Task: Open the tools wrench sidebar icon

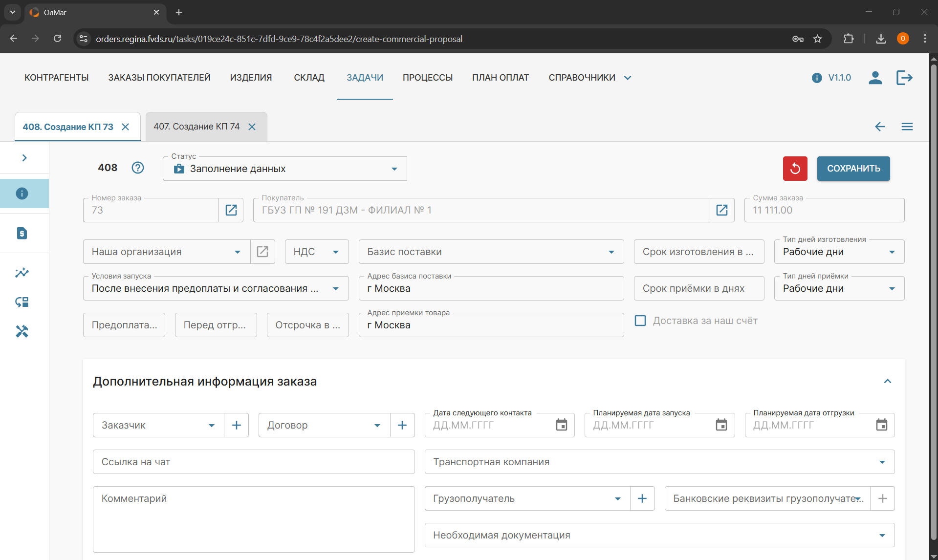Action: click(x=22, y=331)
